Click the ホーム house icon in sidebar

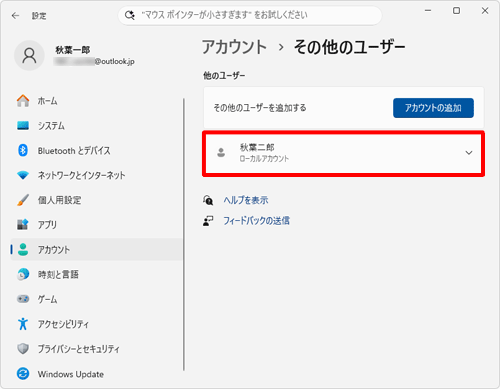click(x=23, y=101)
